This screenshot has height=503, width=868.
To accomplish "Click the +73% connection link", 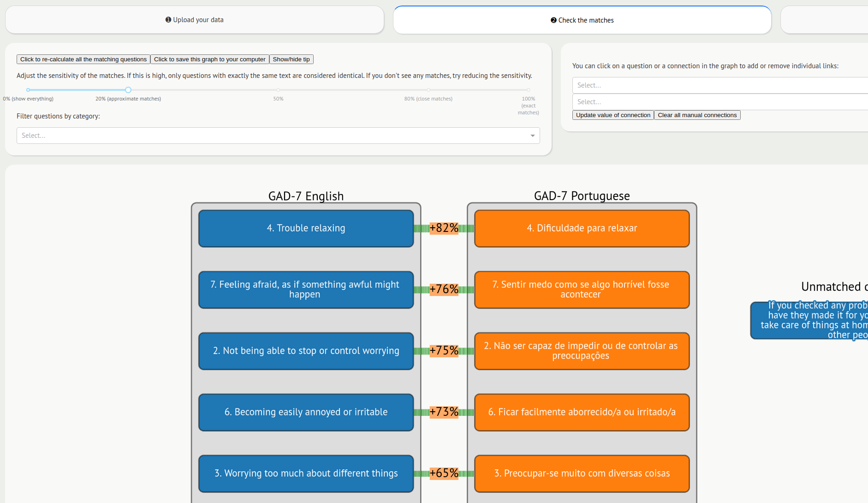I will click(444, 412).
